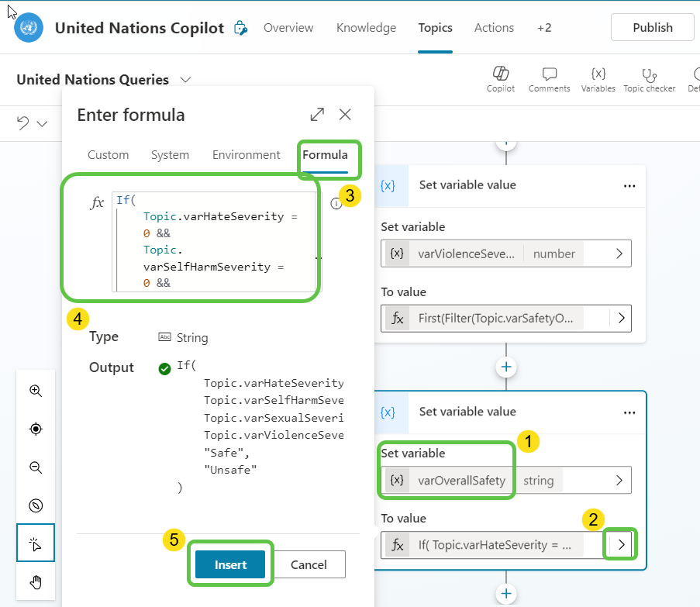Open the Topic checker
Screen dimensions: 700x607
point(649,79)
